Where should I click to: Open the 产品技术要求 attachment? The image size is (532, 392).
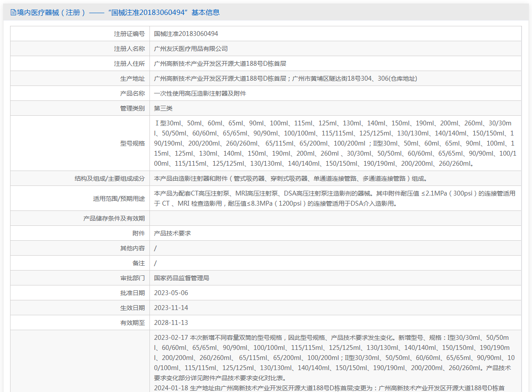(172, 233)
